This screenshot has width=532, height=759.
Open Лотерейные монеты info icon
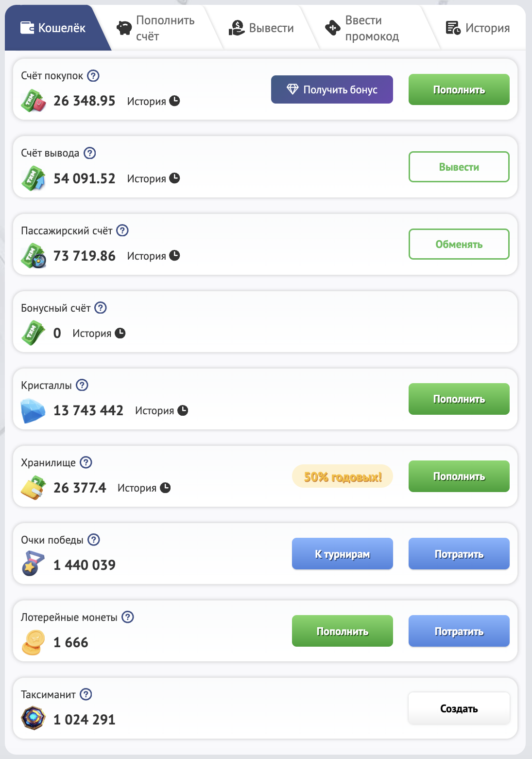(x=128, y=617)
